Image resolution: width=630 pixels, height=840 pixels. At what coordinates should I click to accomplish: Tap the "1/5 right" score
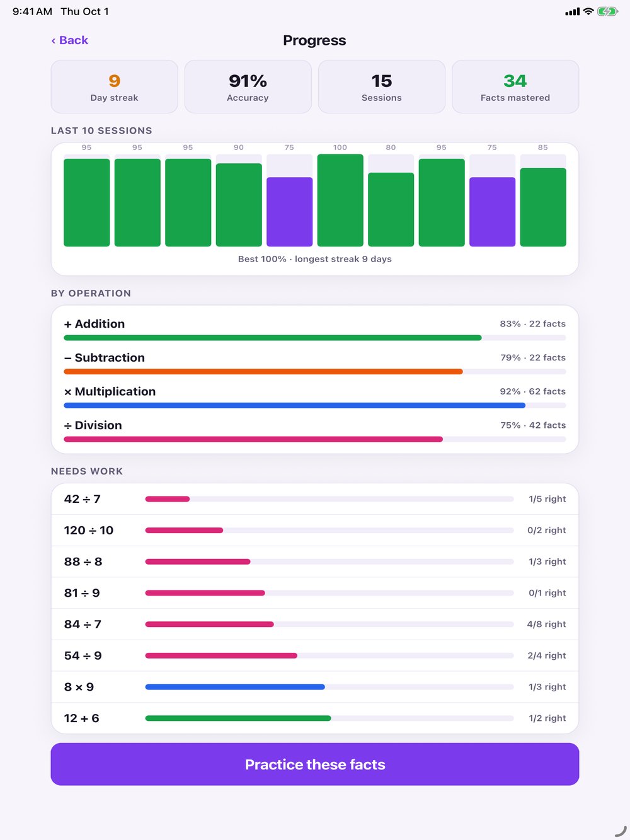coord(547,499)
